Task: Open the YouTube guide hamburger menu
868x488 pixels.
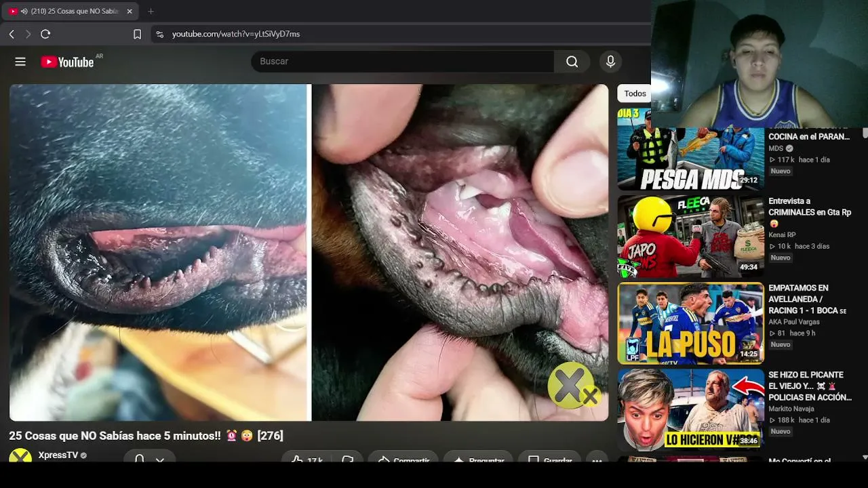Action: pyautogui.click(x=20, y=62)
